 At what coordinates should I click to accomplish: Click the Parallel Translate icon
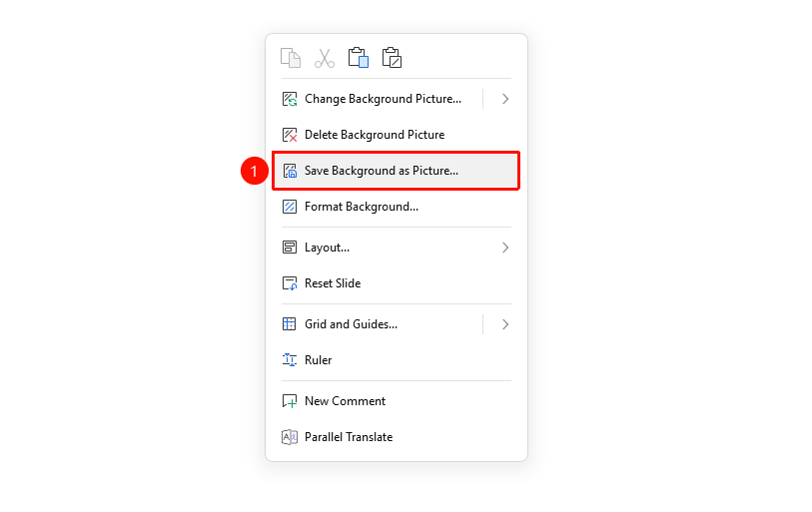(x=290, y=437)
